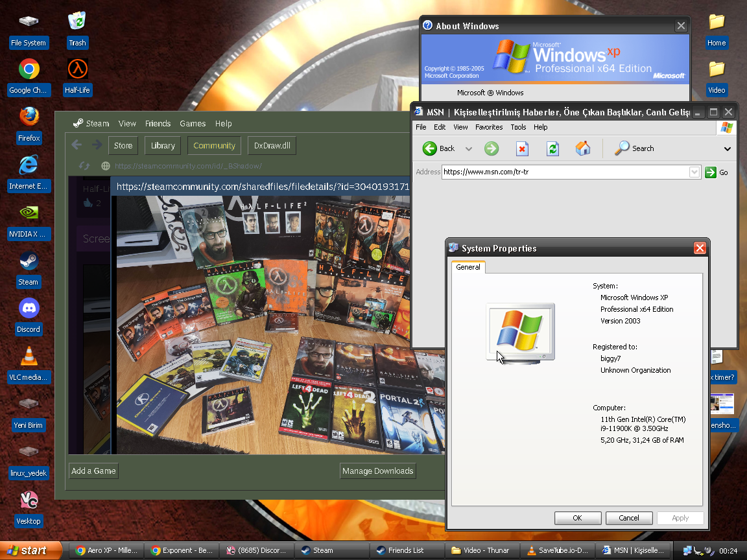The width and height of the screenshot is (747, 560).
Task: Click the Steam URL bar showing steamcommunity.com/id
Action: coord(188,166)
